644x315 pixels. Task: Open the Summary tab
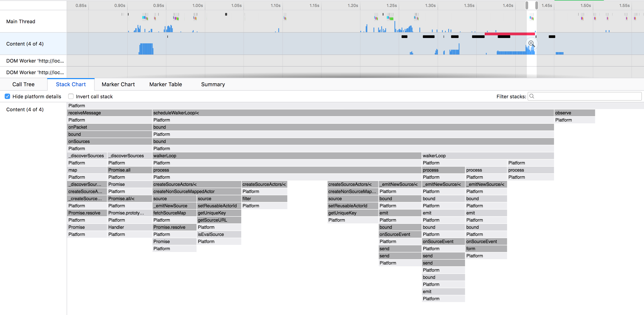pos(213,84)
